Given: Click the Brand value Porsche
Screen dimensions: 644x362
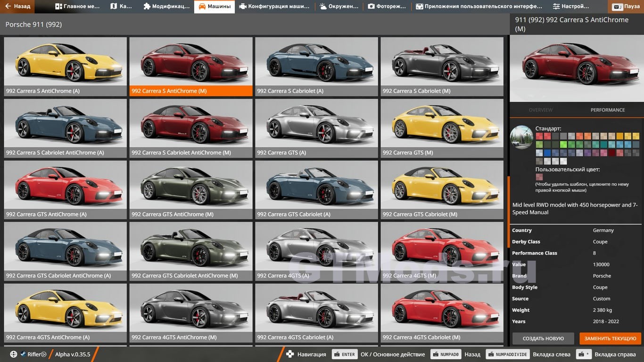Looking at the screenshot, I should coord(602,276).
